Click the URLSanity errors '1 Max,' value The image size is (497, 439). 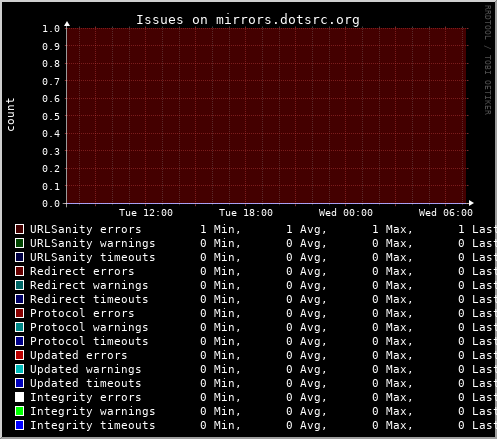click(392, 229)
